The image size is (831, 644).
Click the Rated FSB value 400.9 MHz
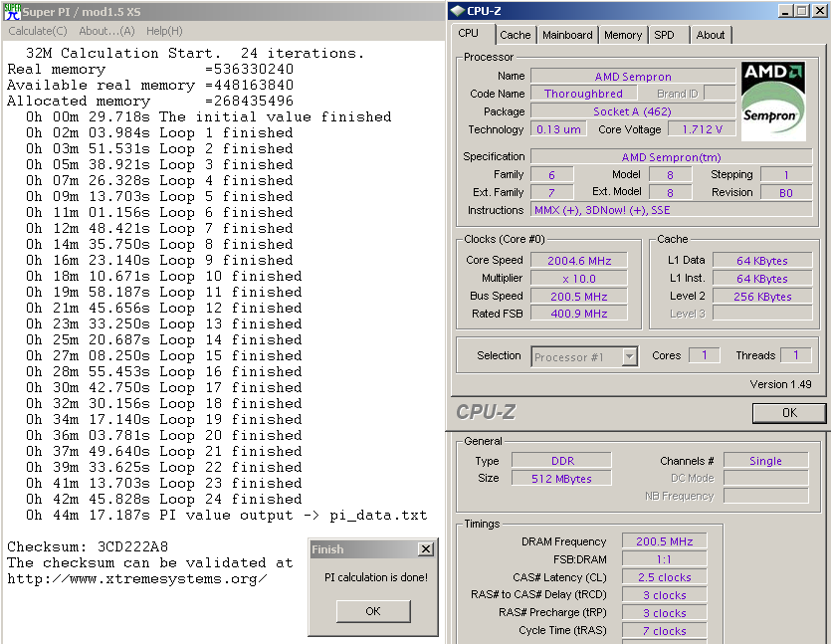tap(579, 314)
